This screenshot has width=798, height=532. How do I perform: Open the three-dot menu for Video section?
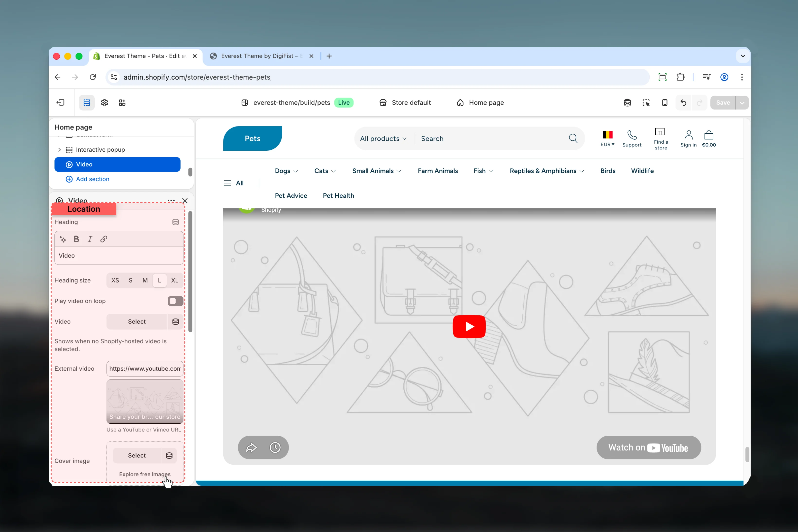pos(171,201)
